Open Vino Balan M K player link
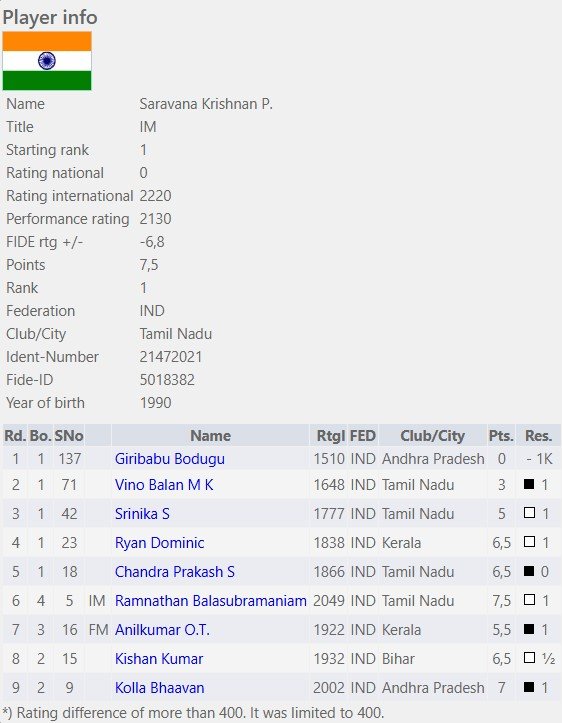The height and width of the screenshot is (723, 562). (x=164, y=485)
